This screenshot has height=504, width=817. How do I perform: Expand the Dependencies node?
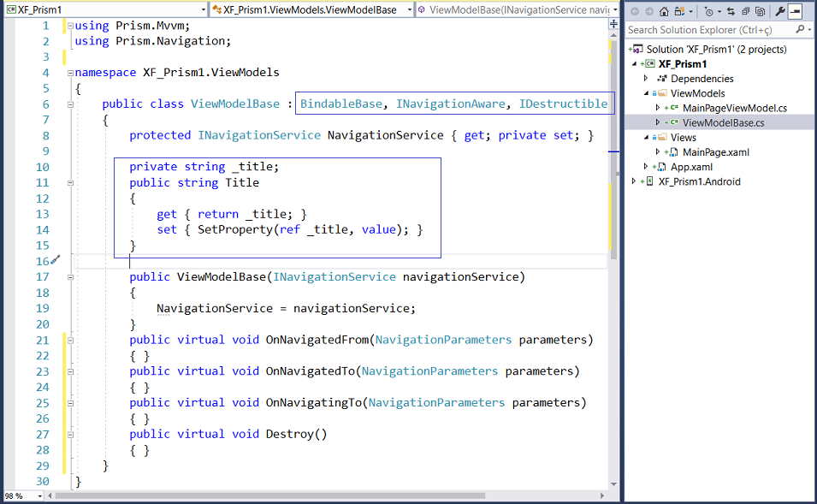[x=646, y=79]
